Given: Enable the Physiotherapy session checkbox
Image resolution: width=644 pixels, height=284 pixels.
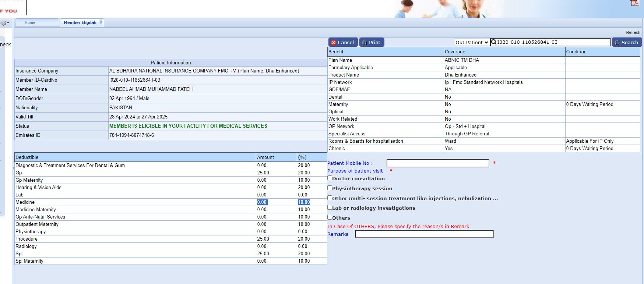Looking at the screenshot, I should pyautogui.click(x=330, y=188).
